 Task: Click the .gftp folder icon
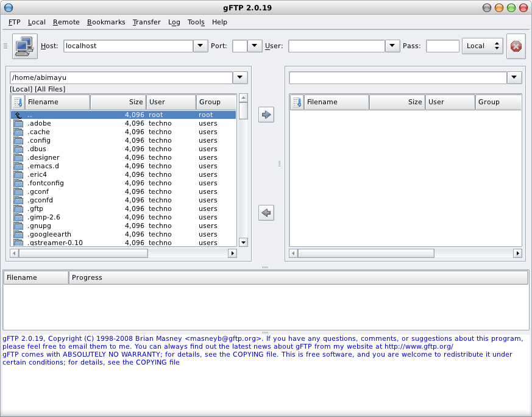18,208
